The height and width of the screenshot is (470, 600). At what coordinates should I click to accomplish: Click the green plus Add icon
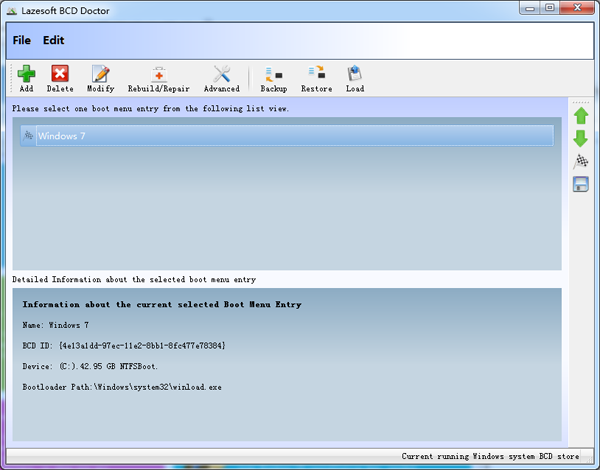pyautogui.click(x=26, y=74)
